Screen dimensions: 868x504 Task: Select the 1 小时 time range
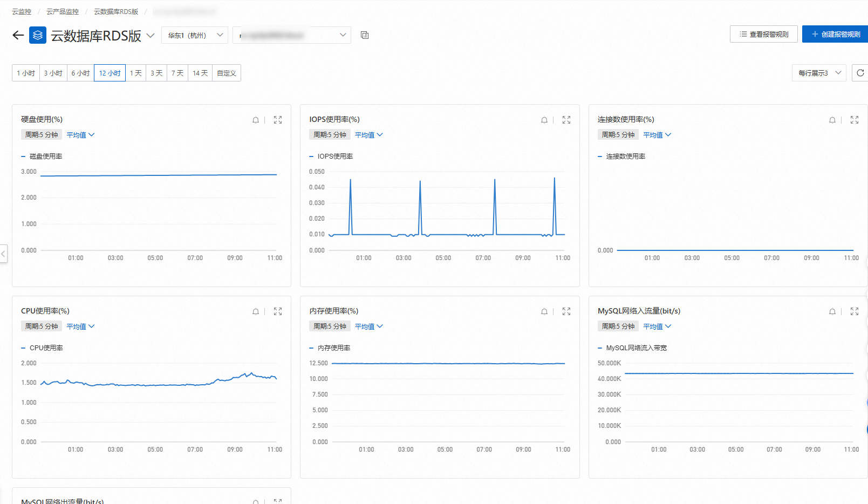click(x=26, y=73)
